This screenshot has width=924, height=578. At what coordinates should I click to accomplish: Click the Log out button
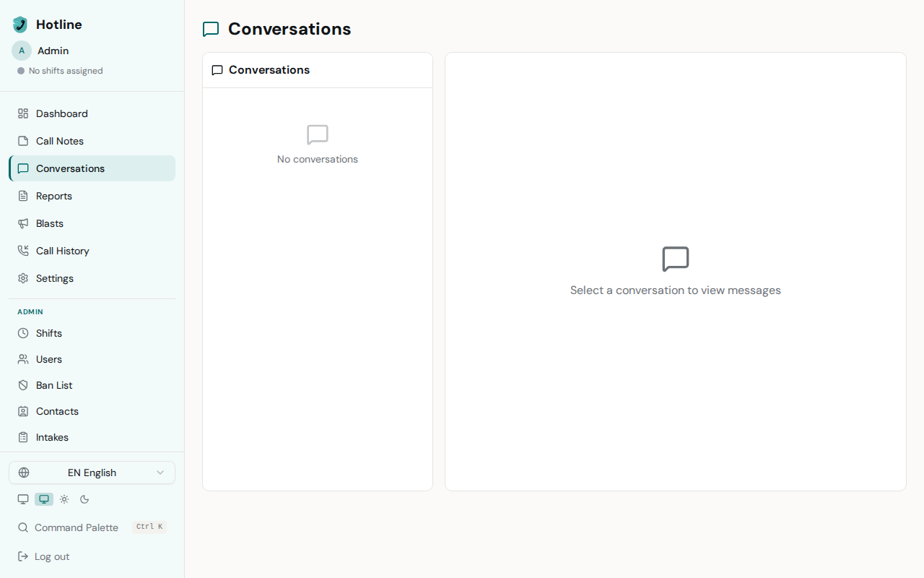click(x=43, y=556)
